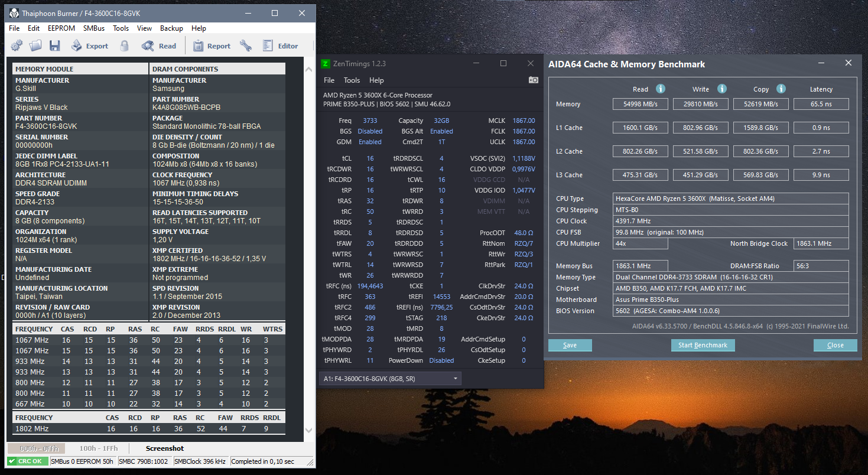Open the Backup menu
This screenshot has width=868, height=475.
(172, 28)
